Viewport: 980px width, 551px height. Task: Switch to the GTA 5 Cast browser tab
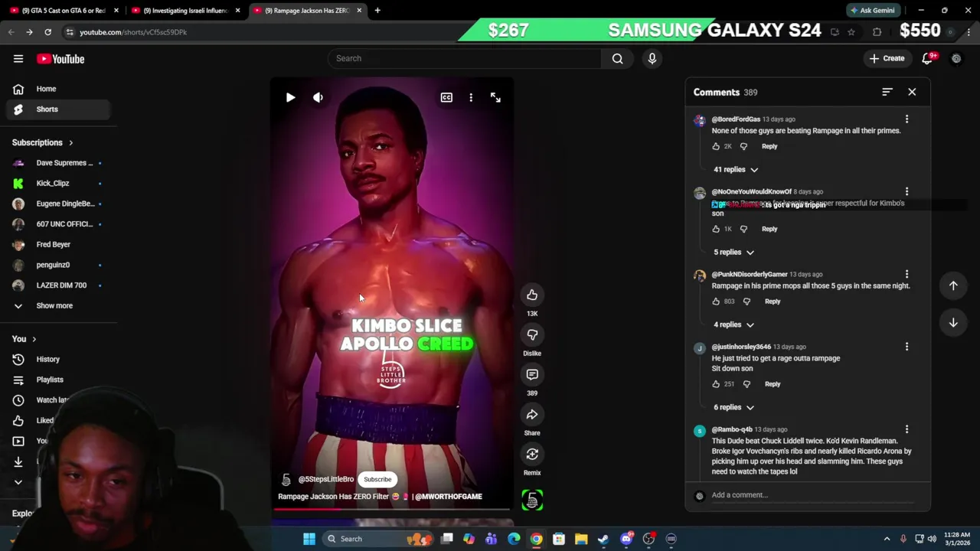[64, 11]
